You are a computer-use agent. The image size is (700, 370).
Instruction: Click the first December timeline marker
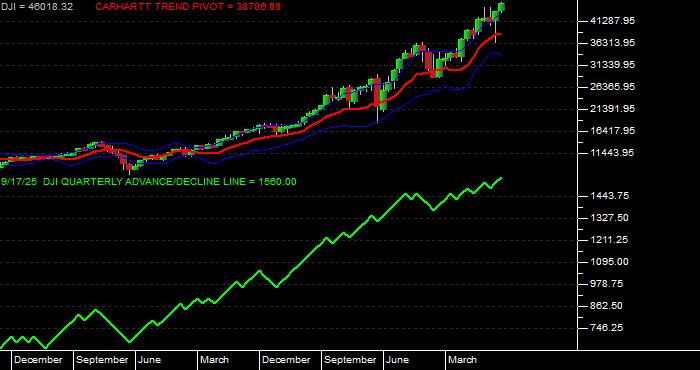pyautogui.click(x=38, y=360)
